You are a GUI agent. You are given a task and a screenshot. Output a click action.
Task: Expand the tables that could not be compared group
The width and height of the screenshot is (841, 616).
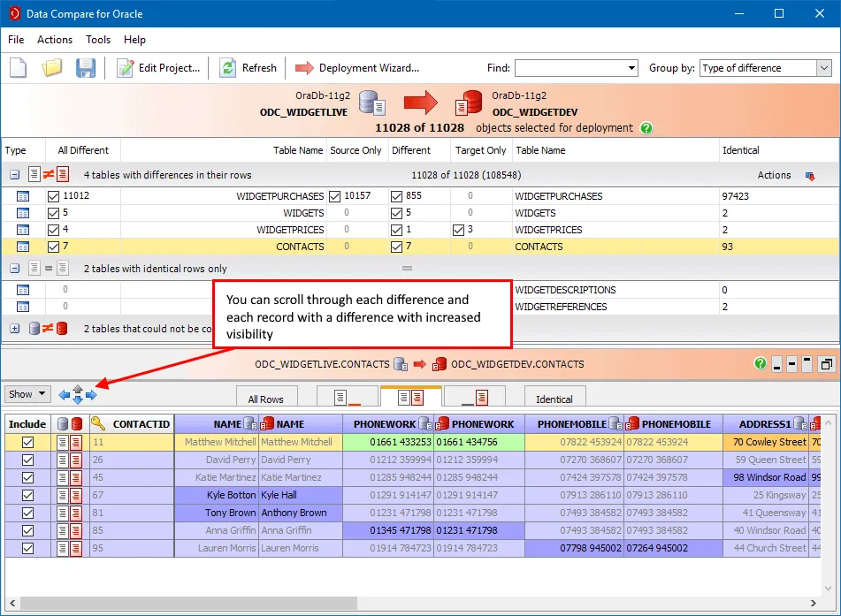click(x=14, y=329)
